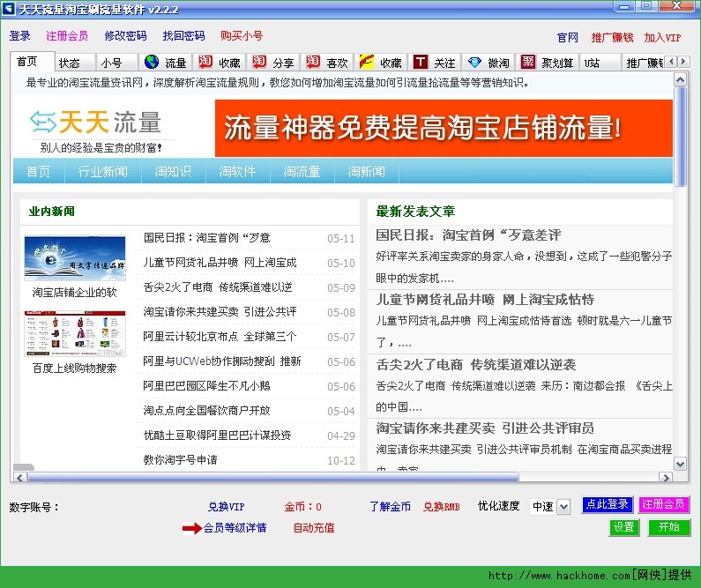701x588 pixels.
Task: Open article 淘宝请你来共建买卖 引进公共评审员
Action: [485, 428]
